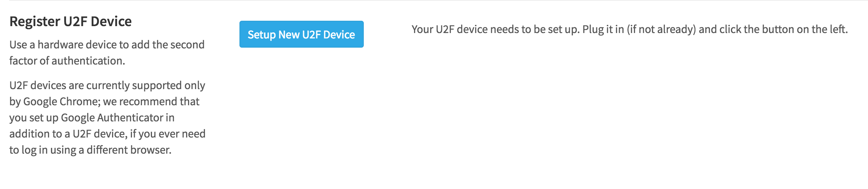Click the U2F setup instruction text on right
868x189 pixels.
click(x=629, y=30)
